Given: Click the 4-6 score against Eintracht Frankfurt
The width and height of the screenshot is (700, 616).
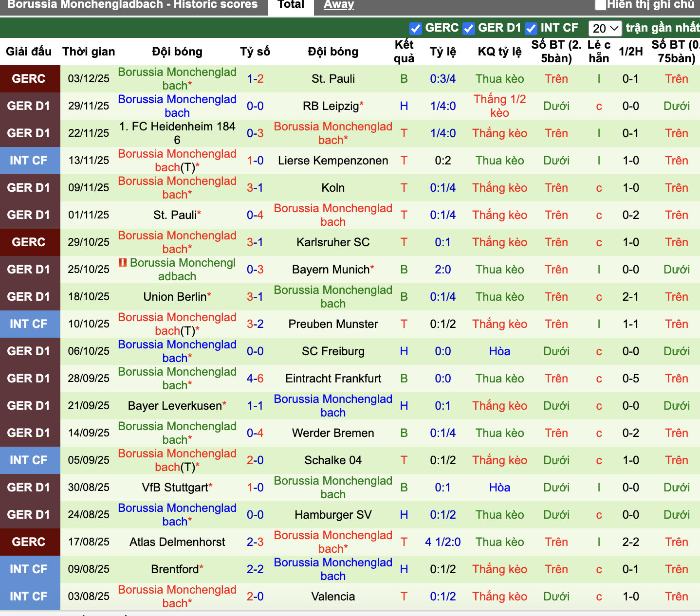Looking at the screenshot, I should point(255,379).
